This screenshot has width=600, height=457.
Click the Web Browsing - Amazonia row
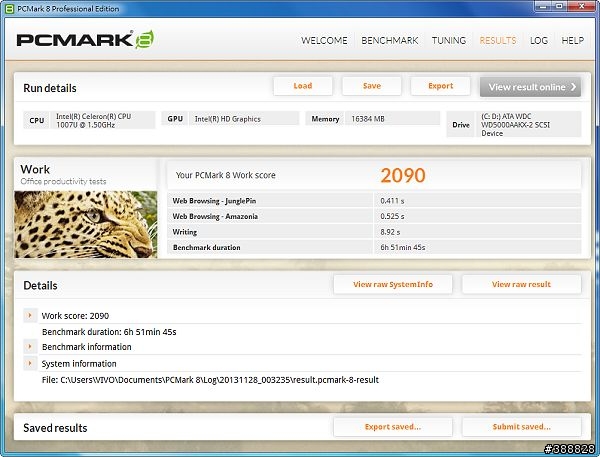pos(374,216)
